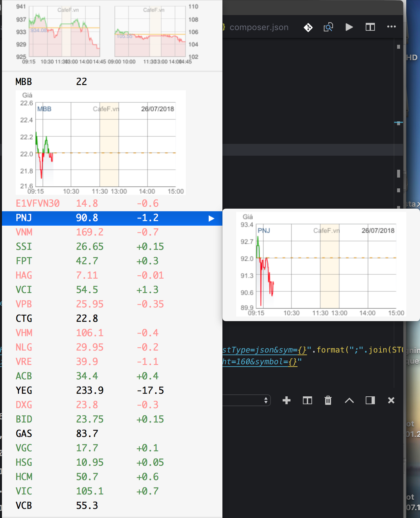This screenshot has height=518, width=420.
Task: Open the terminal selector dropdown
Action: 247,400
